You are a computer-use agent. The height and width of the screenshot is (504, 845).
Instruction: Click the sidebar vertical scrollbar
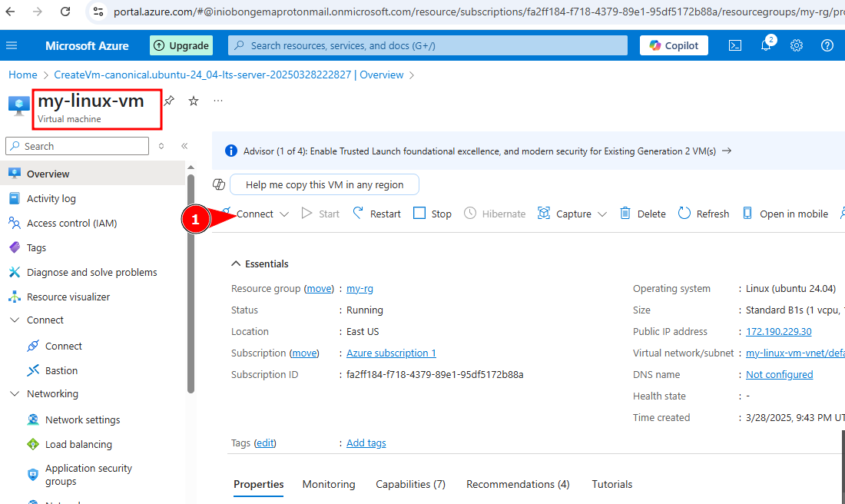(x=191, y=283)
